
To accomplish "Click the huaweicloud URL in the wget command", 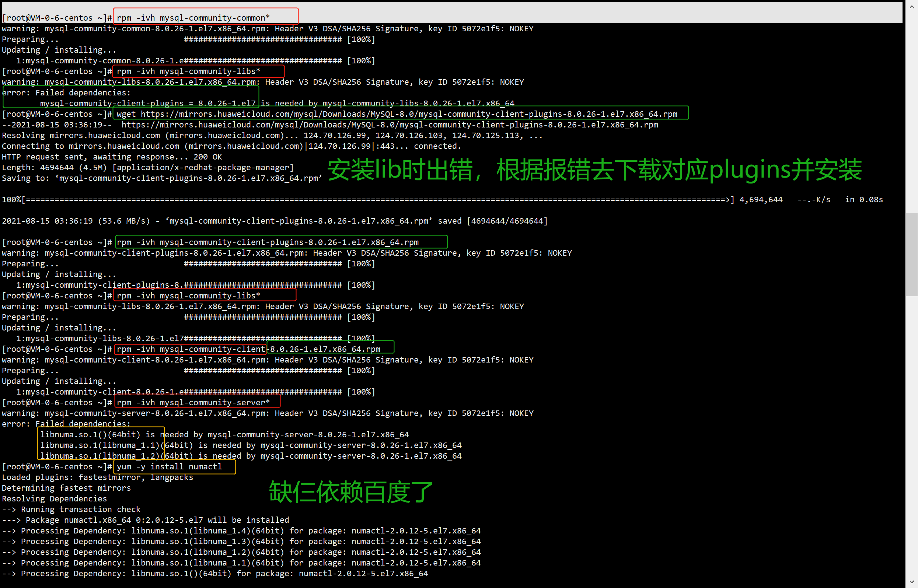I will tap(409, 114).
